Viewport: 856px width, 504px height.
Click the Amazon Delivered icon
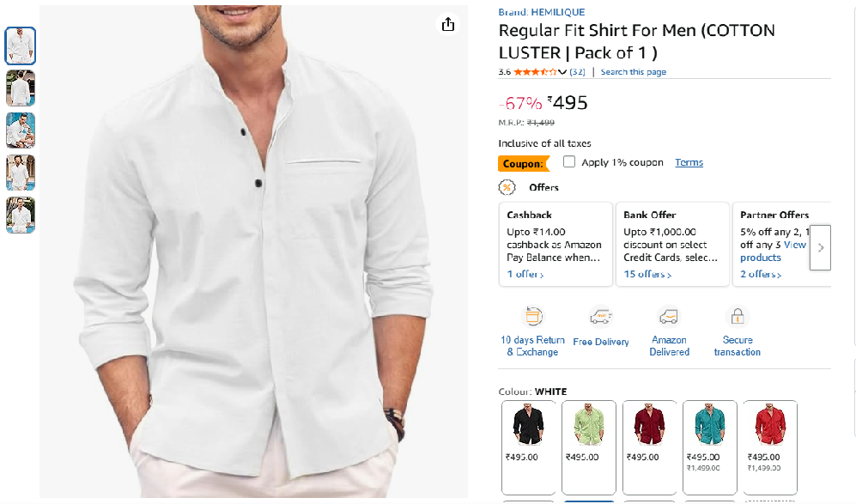point(668,316)
